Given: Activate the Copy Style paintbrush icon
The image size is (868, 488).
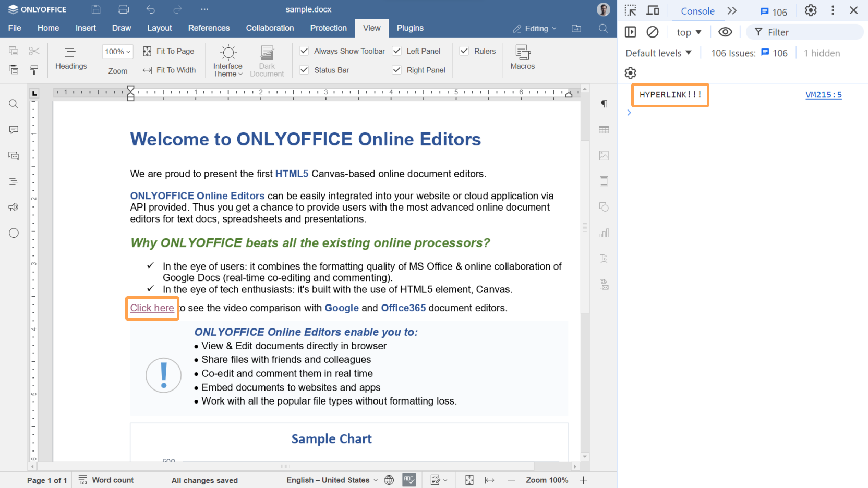Looking at the screenshot, I should [34, 70].
